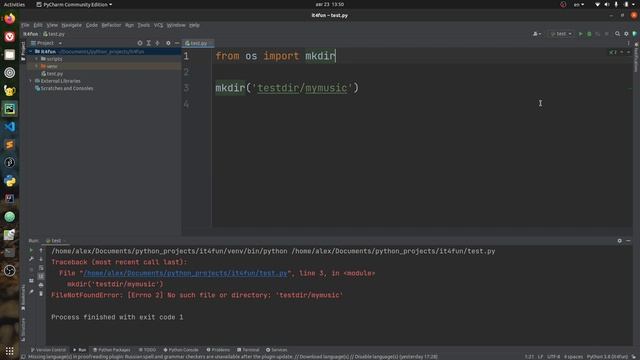Select opened file target icon in Project panel
The image size is (640, 360).
point(140,43)
